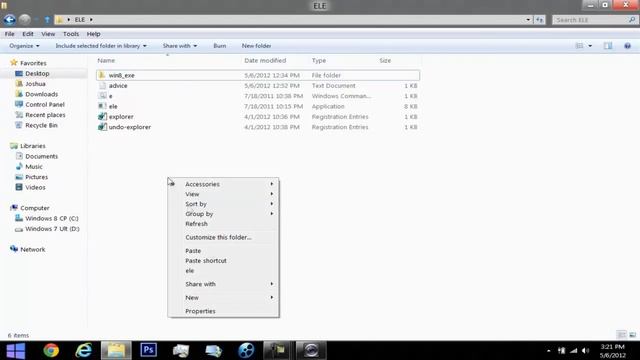The width and height of the screenshot is (640, 360).
Task: Launch Internet Explorer from taskbar
Action: click(x=84, y=351)
